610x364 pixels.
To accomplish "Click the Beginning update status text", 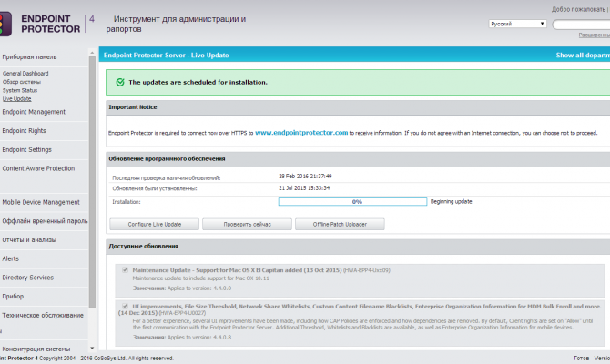I will tap(452, 201).
